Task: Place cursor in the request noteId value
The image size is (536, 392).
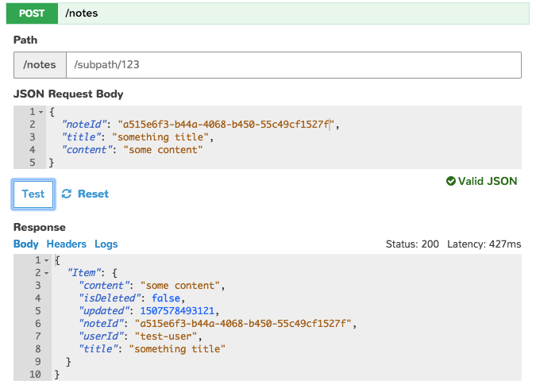Action: click(226, 125)
